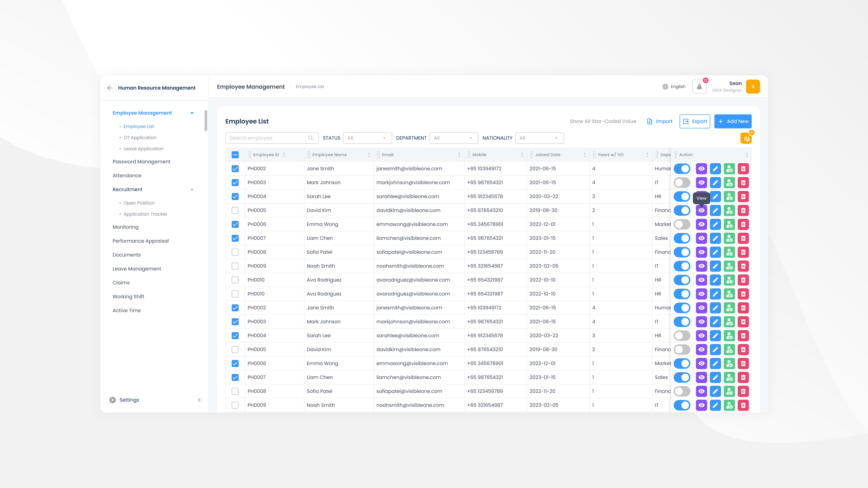
Task: Collapse the Recruitment menu arrow
Action: coord(192,190)
